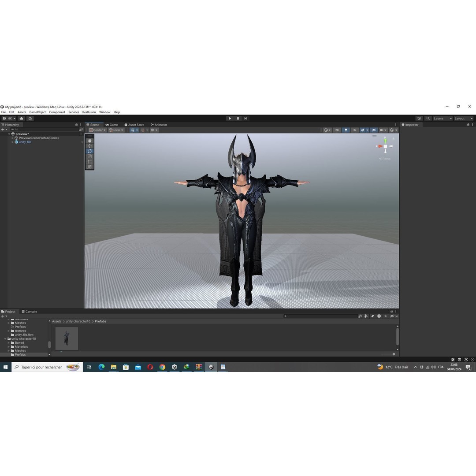Click Hierarchy search by type icon
This screenshot has width=476, height=476.
81,129
